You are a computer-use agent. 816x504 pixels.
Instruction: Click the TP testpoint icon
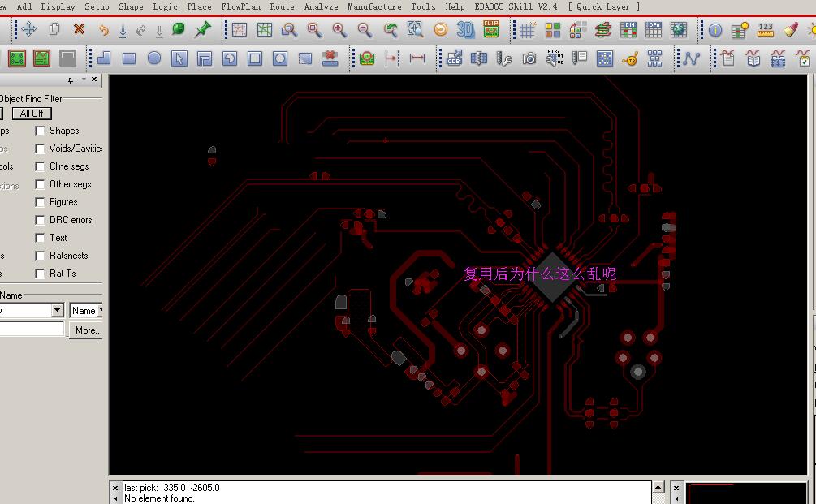(x=630, y=58)
